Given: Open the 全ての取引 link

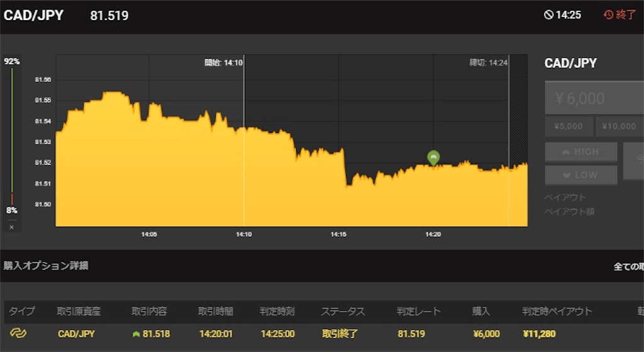Looking at the screenshot, I should (x=628, y=266).
